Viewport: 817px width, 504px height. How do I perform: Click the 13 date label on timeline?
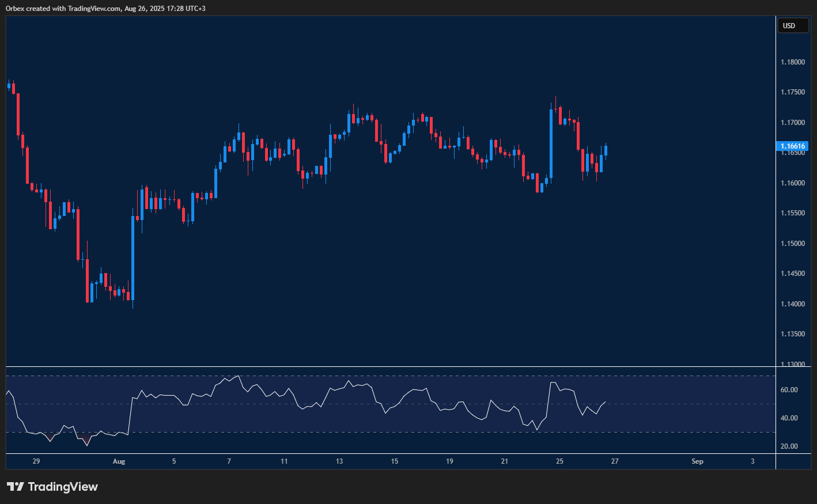click(x=339, y=461)
